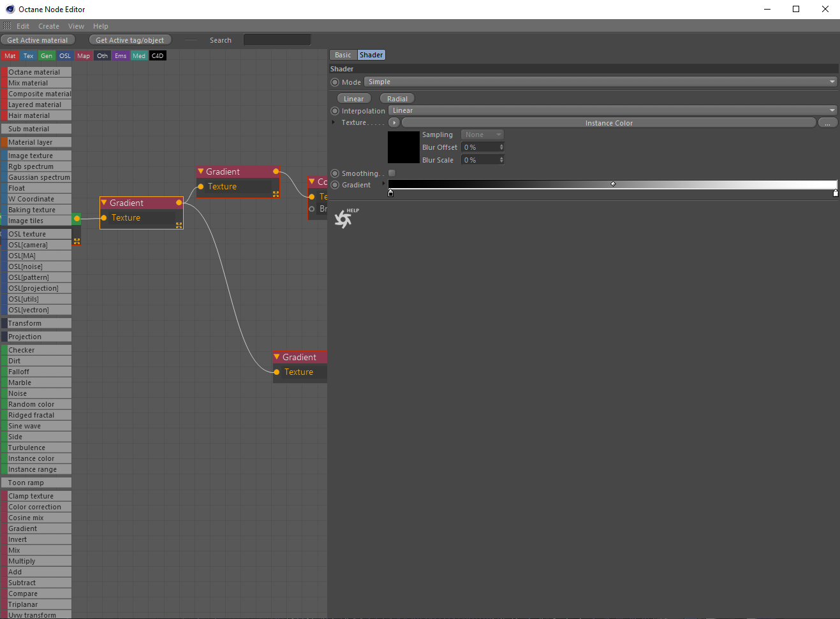Click the Octane HELP logo icon
Viewport: 840px width, 619px height.
click(346, 218)
